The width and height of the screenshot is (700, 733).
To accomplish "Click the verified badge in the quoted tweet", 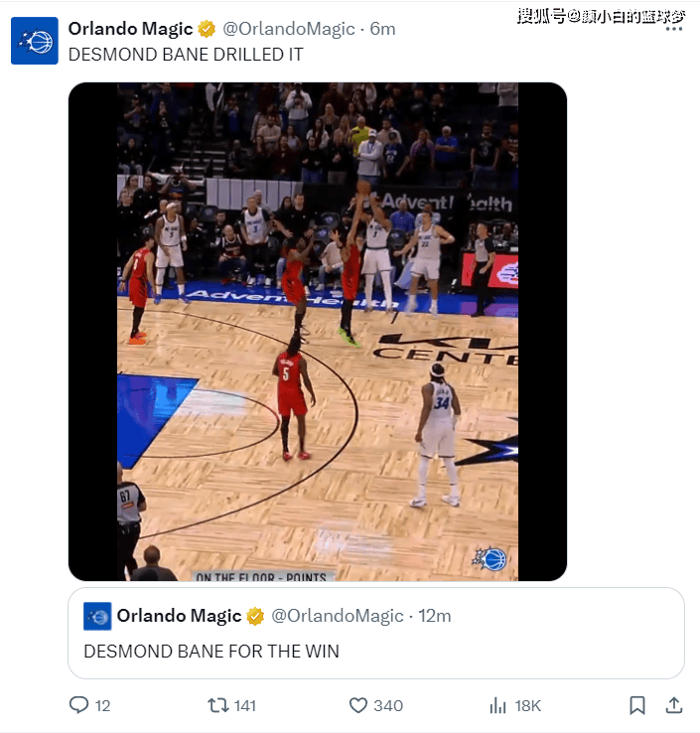I will pos(255,616).
